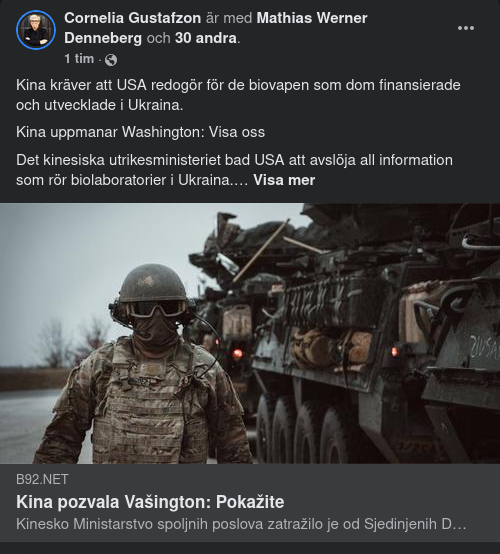This screenshot has height=554, width=500.
Task: Open Mathias Werner Denneberg's profile link
Action: pos(216,28)
